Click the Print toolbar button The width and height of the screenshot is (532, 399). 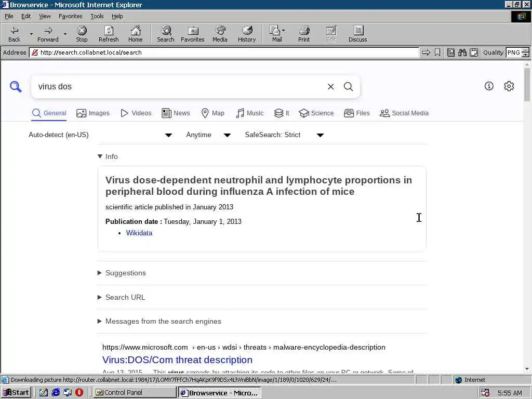click(x=304, y=34)
